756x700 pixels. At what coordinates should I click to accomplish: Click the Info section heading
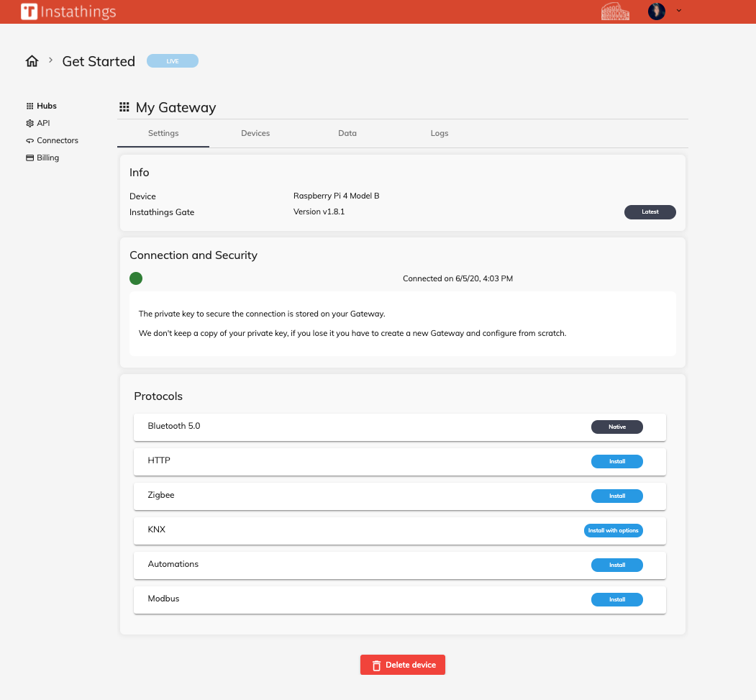[x=140, y=173]
